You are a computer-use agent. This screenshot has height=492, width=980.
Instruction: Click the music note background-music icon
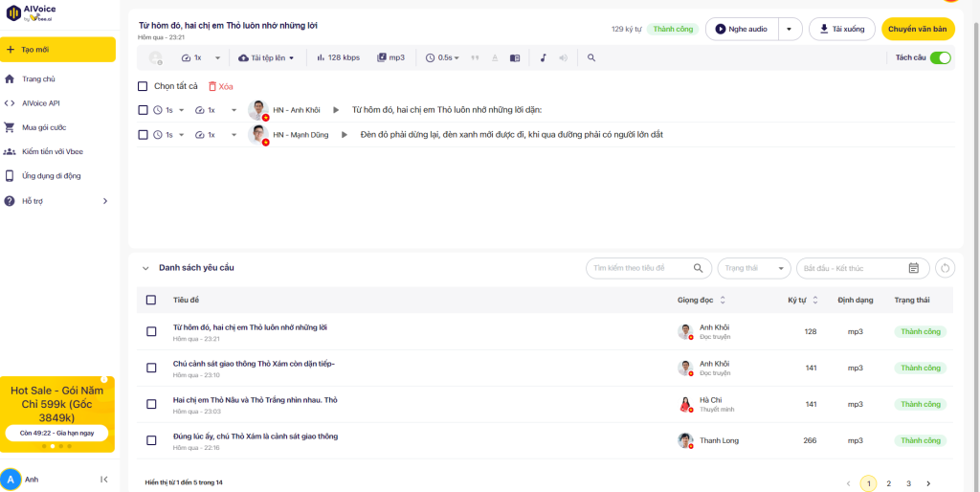pyautogui.click(x=543, y=57)
